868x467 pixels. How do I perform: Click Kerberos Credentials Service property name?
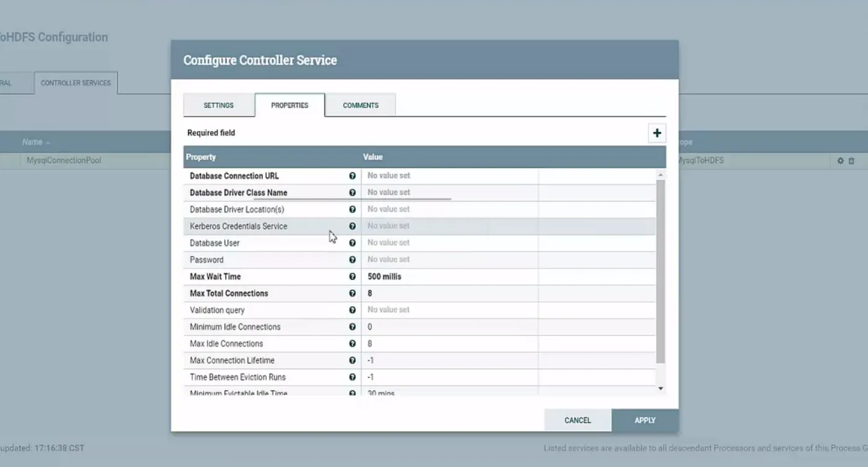pos(239,226)
